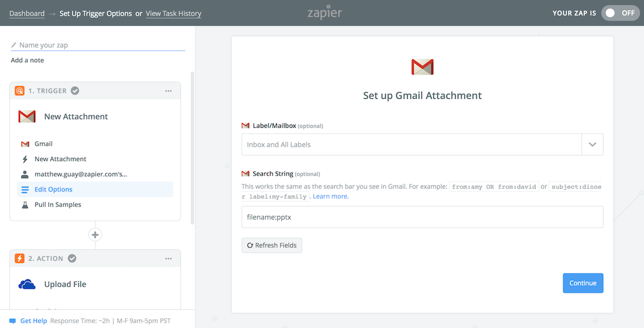
Task: Open View Task History link
Action: click(173, 13)
